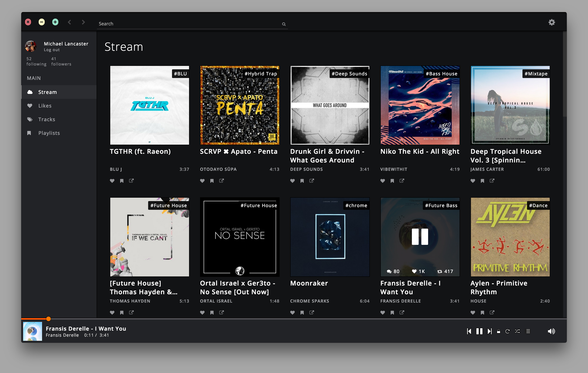Pause the Fransis Derelle cover overlay
Screen dimensions: 588x373
click(x=420, y=236)
